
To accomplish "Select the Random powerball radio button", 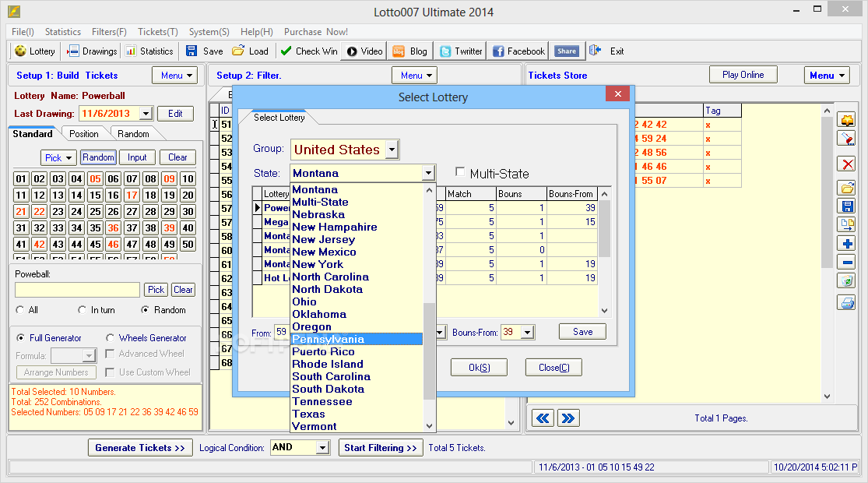I will pos(145,309).
